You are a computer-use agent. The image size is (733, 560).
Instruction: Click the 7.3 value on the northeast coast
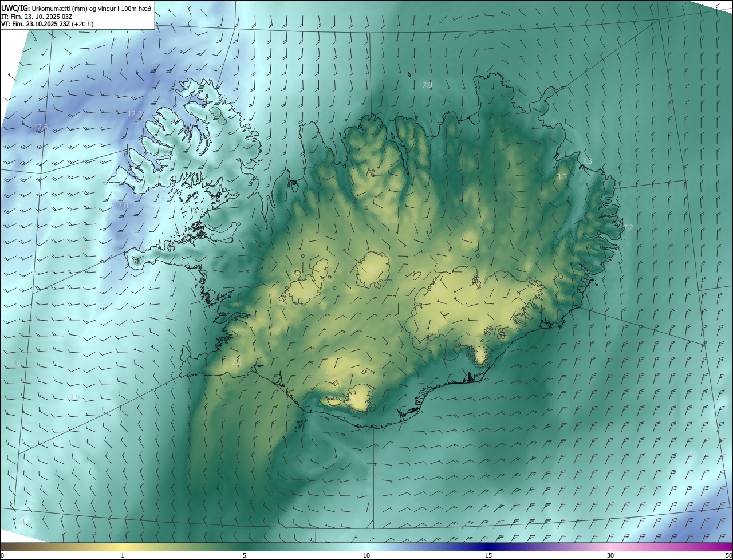pos(587,161)
